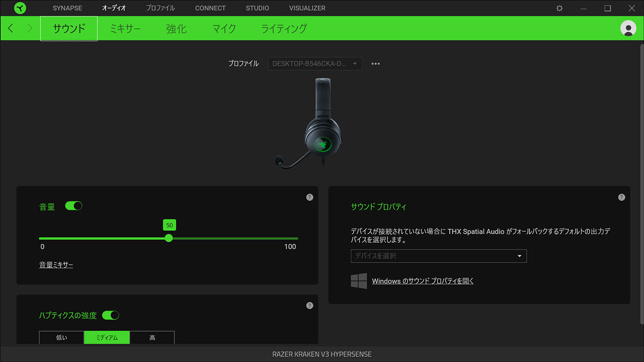
Task: Click the サウンド プロパティ heading
Action: point(378,207)
